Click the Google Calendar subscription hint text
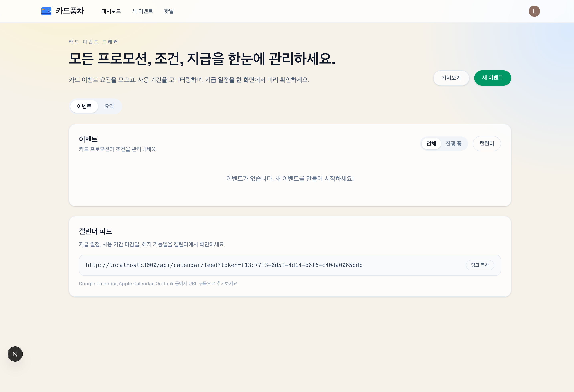574x392 pixels. coord(158,284)
